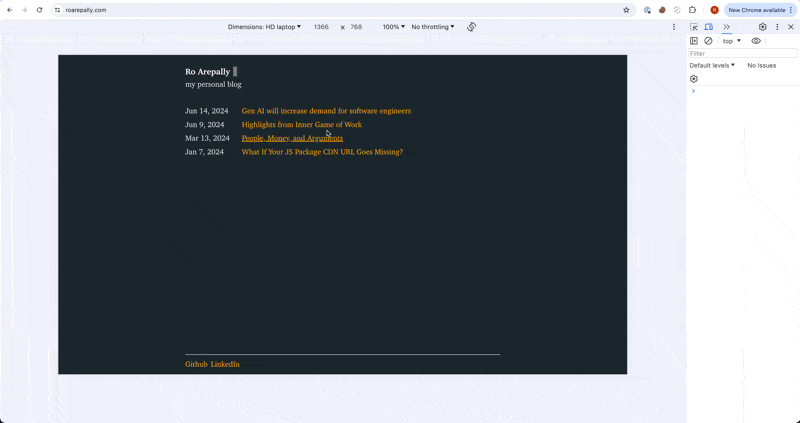Viewport: 800px width, 423px height.
Task: Open the Dimensions HD laptop dropdown
Action: pos(264,27)
